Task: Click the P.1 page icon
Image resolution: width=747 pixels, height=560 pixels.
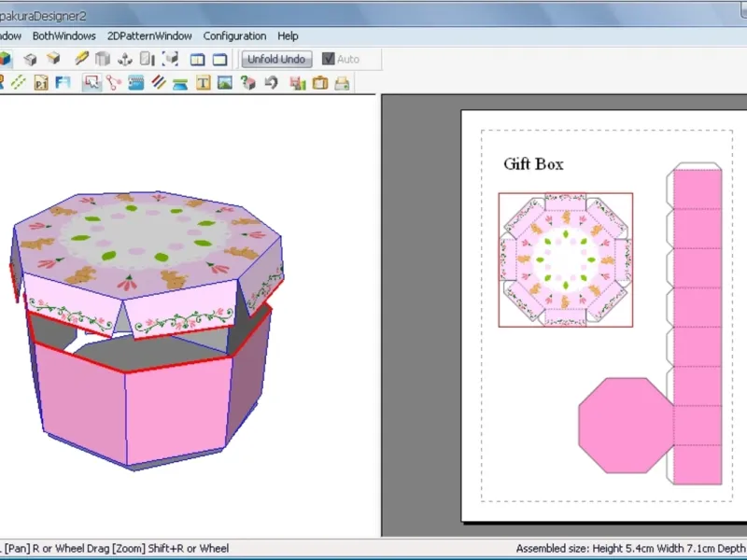Action: tap(41, 83)
